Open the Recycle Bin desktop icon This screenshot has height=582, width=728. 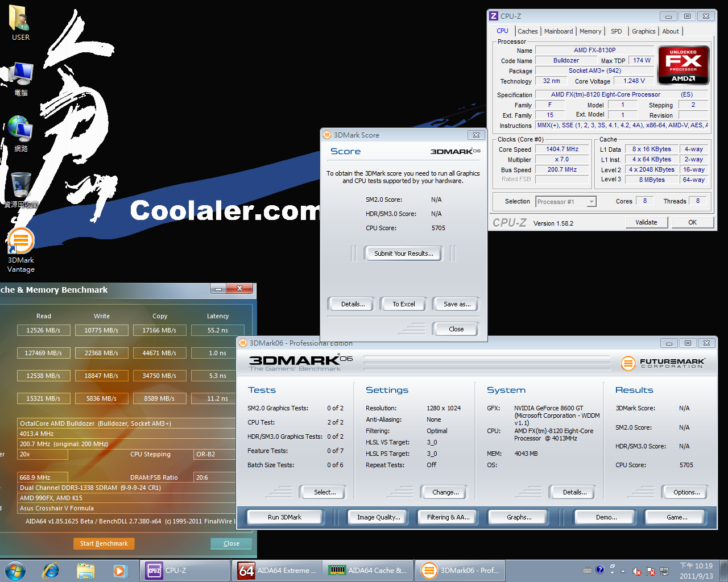[x=20, y=189]
